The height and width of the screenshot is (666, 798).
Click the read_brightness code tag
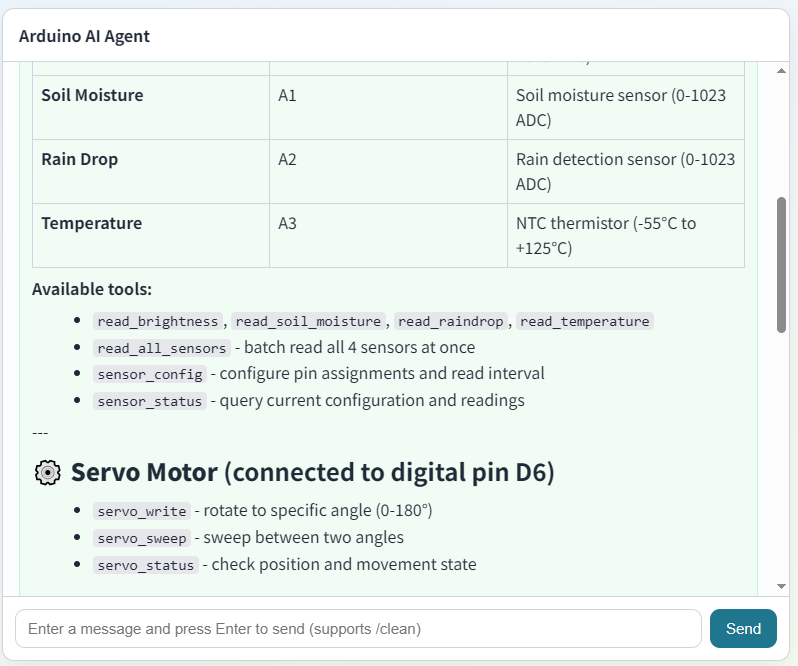158,321
